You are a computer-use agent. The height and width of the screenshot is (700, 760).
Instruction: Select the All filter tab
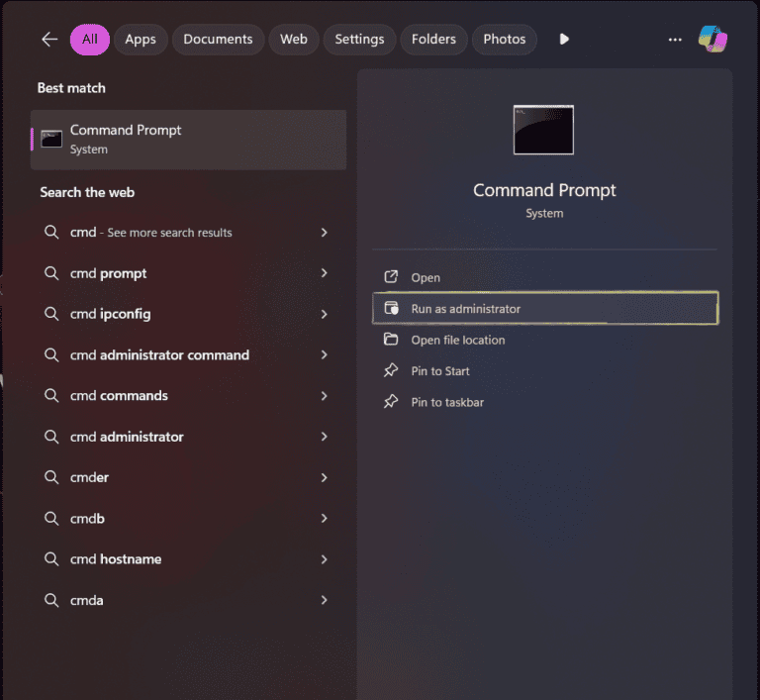[90, 40]
